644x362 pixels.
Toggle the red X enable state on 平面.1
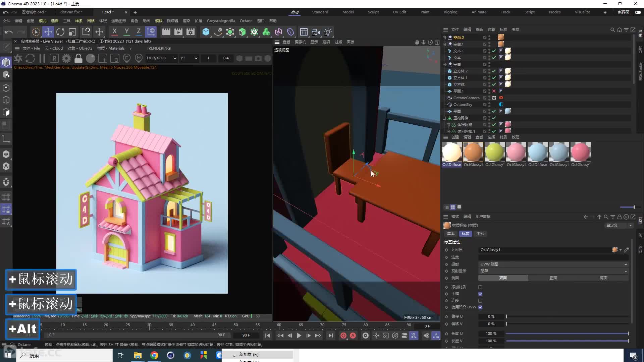[x=494, y=91]
